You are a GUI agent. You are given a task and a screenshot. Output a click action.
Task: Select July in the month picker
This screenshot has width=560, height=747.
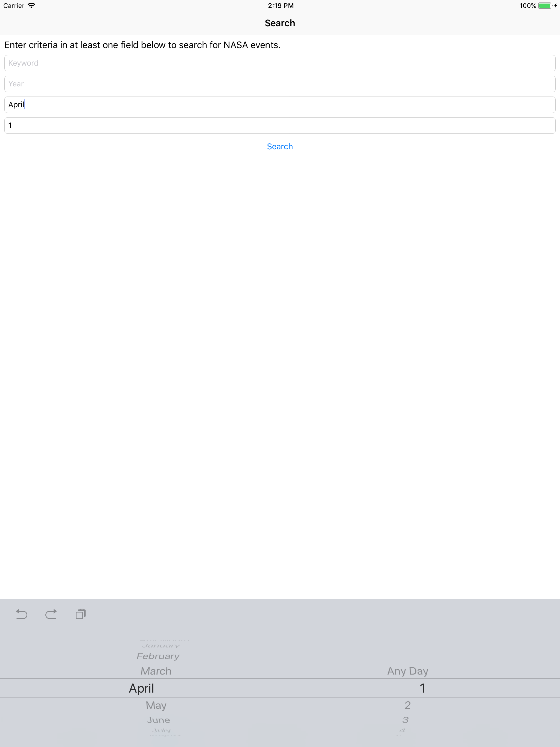(161, 730)
